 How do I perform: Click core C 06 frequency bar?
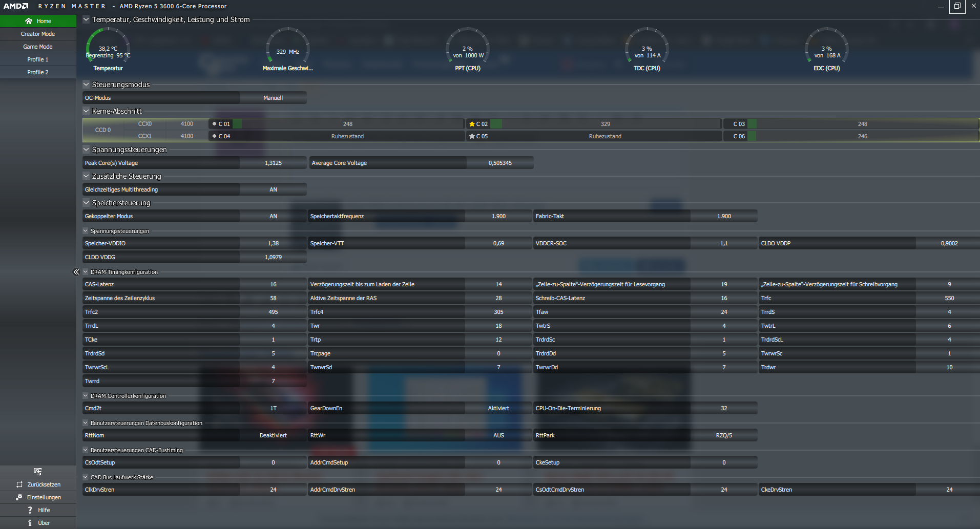(x=863, y=136)
